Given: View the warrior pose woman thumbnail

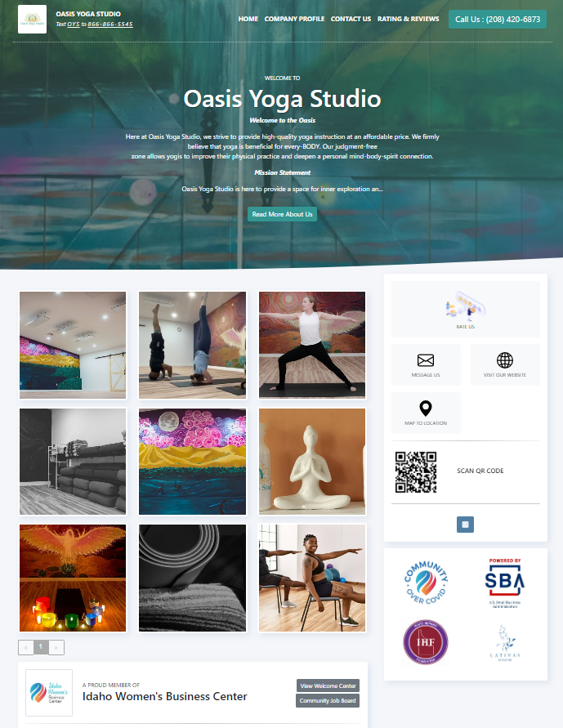Looking at the screenshot, I should tap(312, 345).
